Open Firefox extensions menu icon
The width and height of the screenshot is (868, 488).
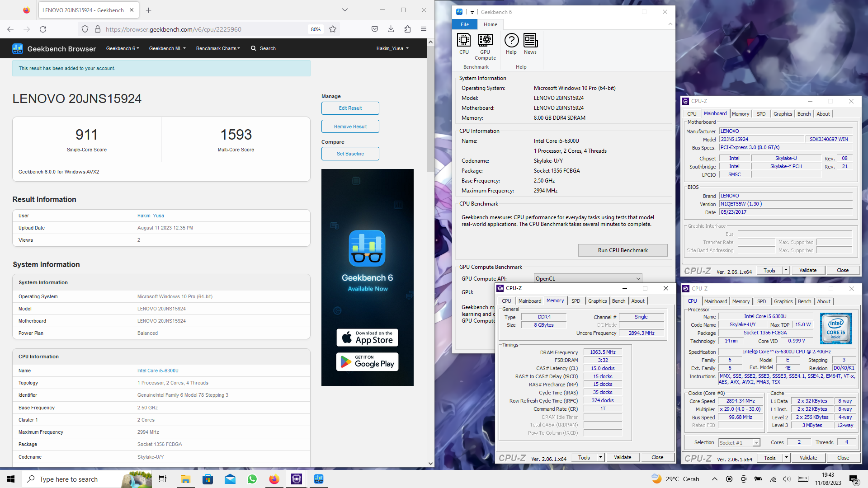[407, 29]
